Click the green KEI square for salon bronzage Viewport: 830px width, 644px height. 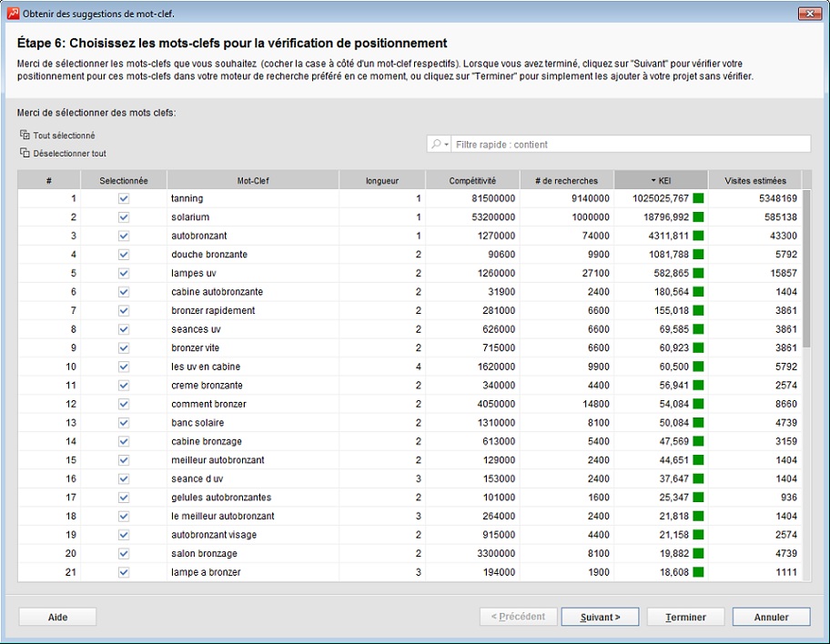coord(698,553)
